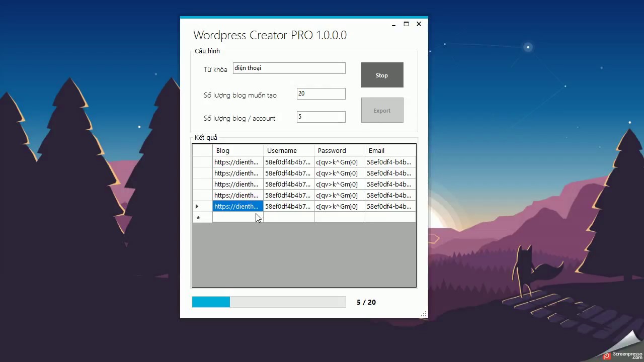644x362 pixels.
Task: Click the 5 / 20 progress counter
Action: (x=366, y=302)
